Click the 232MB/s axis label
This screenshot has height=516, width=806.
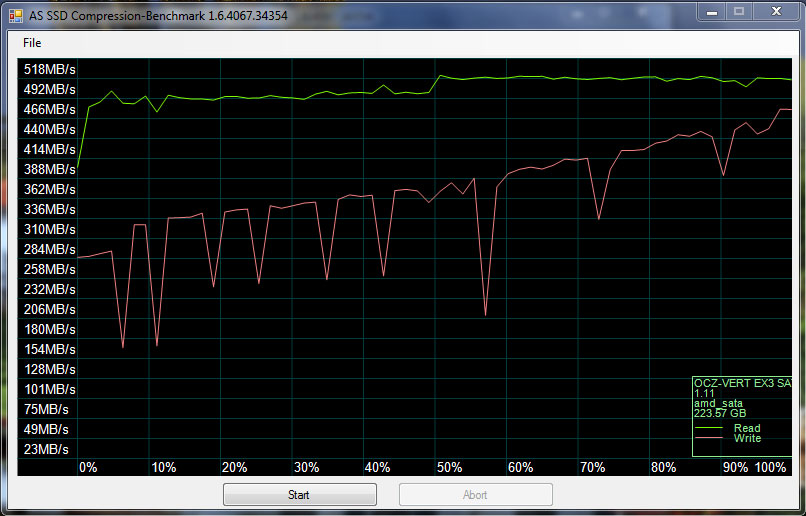point(50,289)
